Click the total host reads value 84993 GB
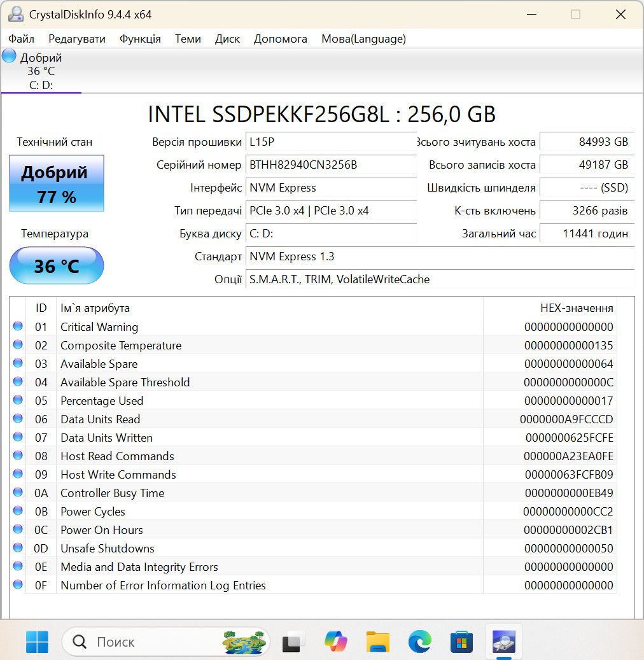The image size is (644, 660). pos(587,142)
